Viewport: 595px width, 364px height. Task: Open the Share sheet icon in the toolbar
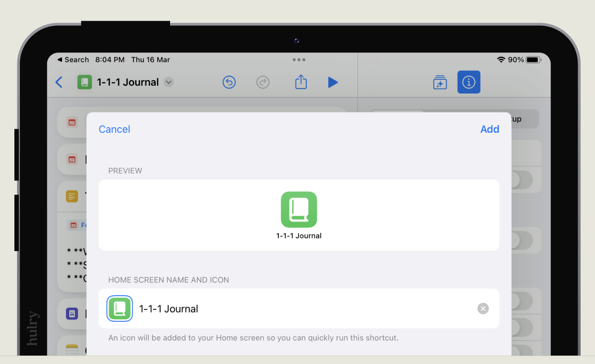[x=300, y=82]
